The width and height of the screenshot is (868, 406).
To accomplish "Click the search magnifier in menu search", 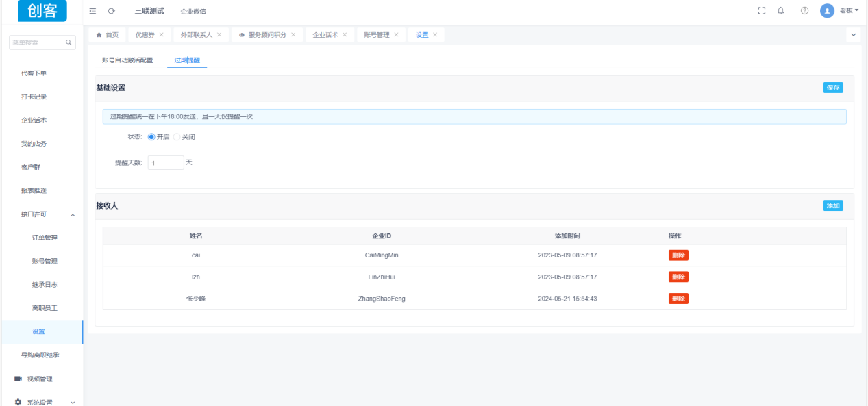I will pos(69,42).
